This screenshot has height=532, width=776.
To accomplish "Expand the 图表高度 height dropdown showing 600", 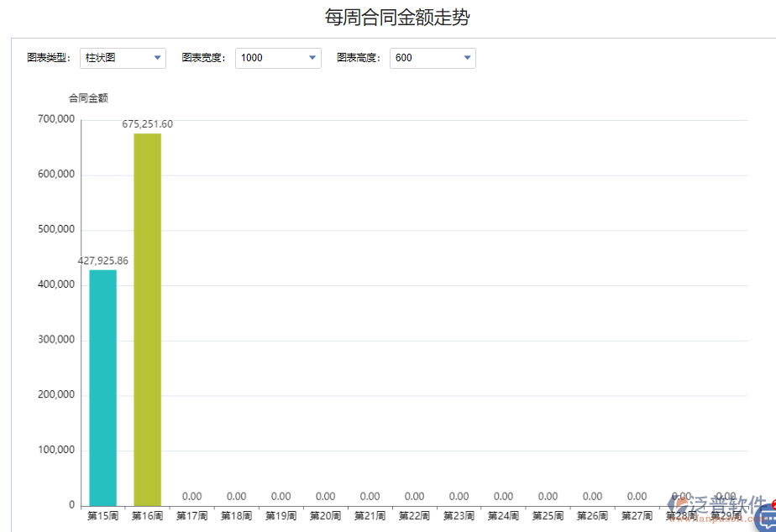I will (x=467, y=58).
